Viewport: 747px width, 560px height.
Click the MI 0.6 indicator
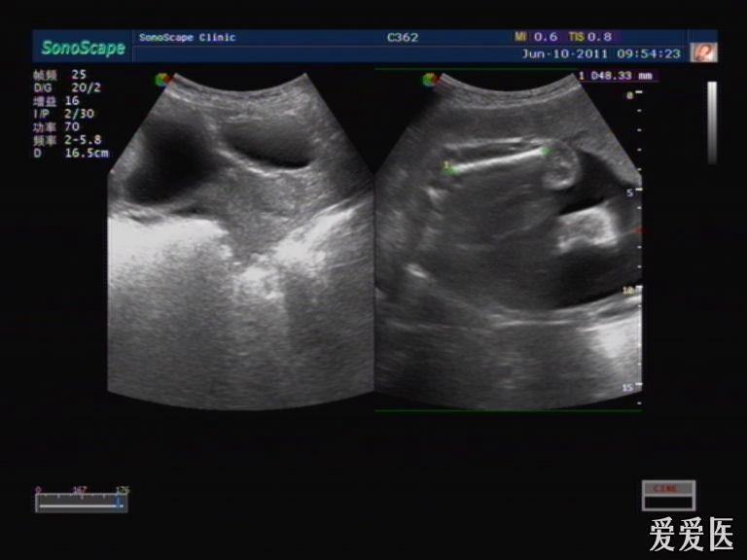click(536, 37)
